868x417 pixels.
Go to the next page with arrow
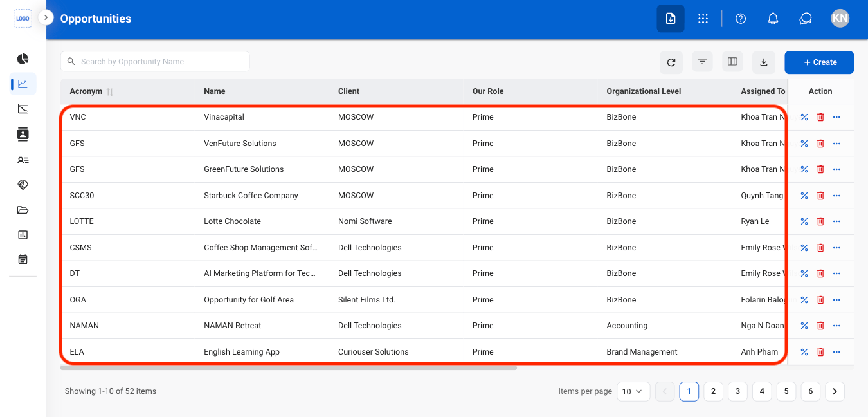[x=835, y=391]
